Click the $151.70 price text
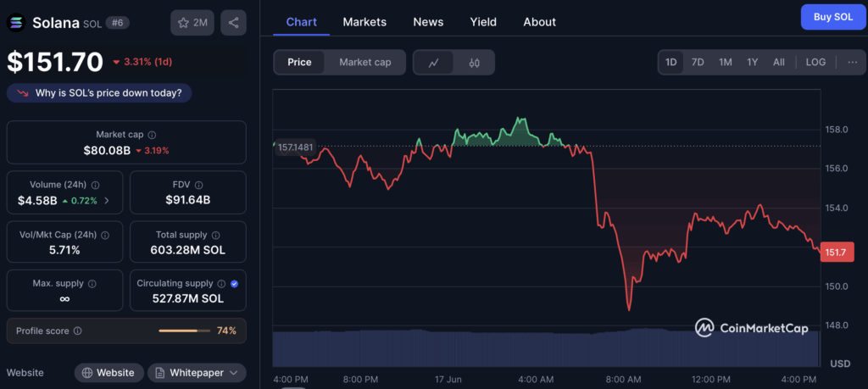This screenshot has height=389, width=868. tap(55, 61)
